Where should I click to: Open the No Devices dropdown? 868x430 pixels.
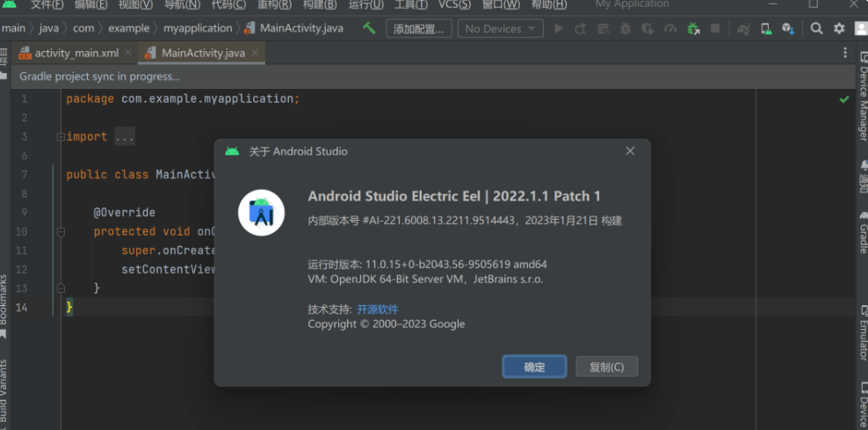[x=500, y=29]
